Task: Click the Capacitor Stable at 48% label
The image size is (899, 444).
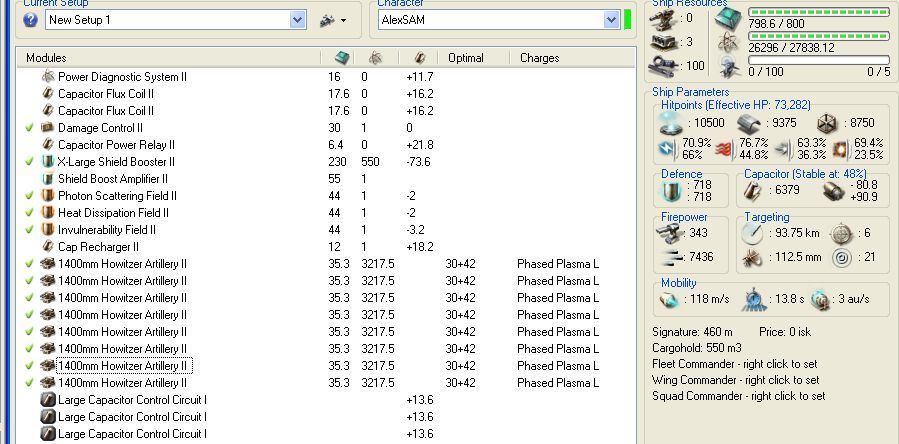Action: tap(806, 173)
